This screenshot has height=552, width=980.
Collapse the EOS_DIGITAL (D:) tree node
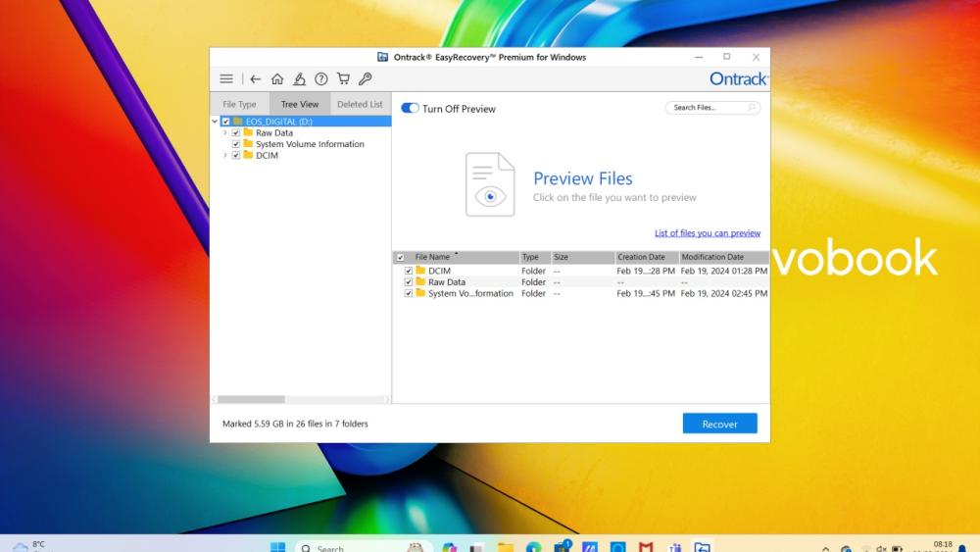pos(216,122)
